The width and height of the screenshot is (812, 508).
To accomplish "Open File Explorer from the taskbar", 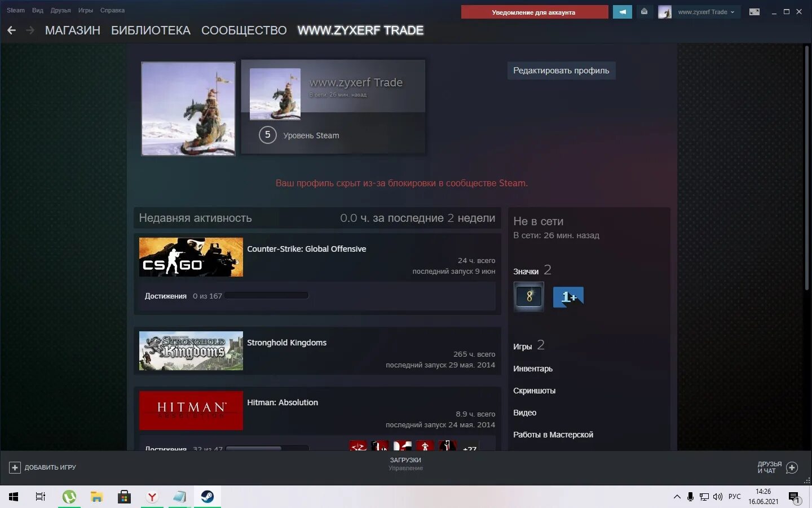I will [97, 497].
